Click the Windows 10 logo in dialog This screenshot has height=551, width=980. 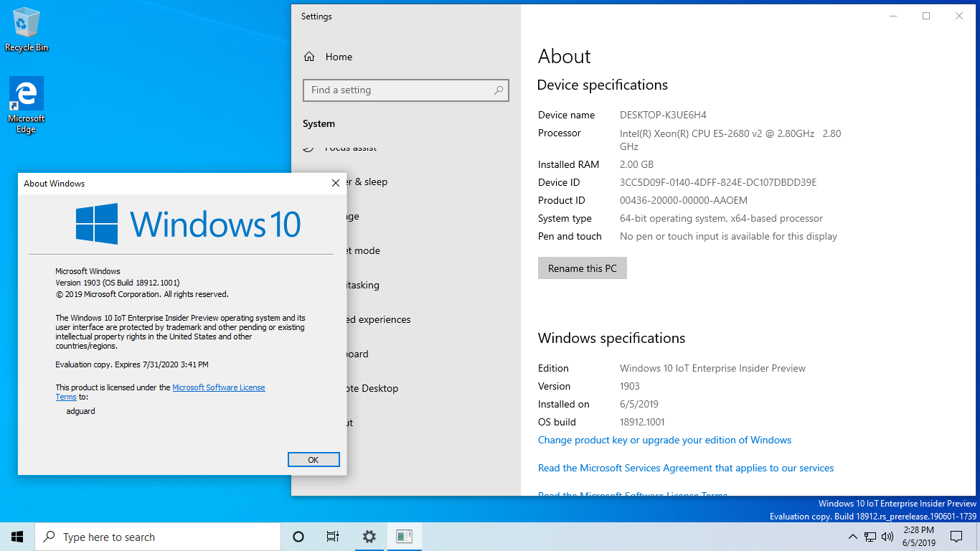point(188,223)
